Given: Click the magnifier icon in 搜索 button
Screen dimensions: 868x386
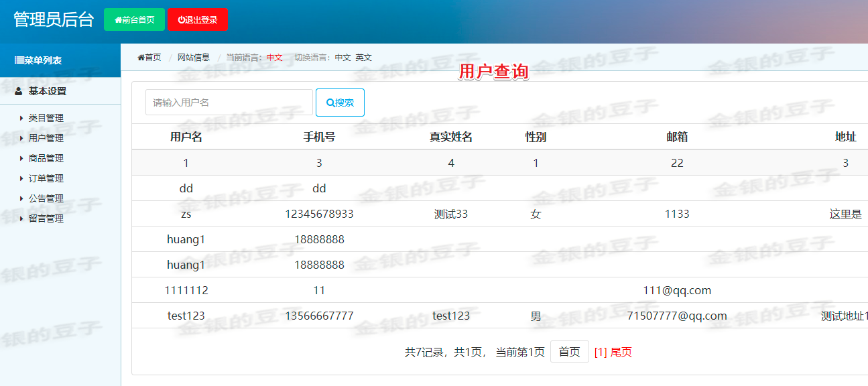Looking at the screenshot, I should [330, 103].
